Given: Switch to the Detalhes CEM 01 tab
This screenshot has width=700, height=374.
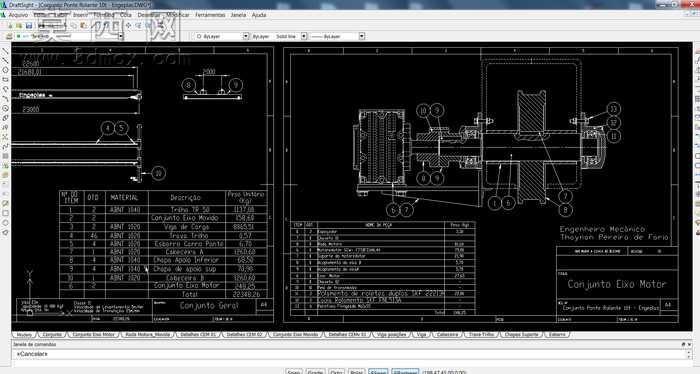Looking at the screenshot, I should pos(198,334).
